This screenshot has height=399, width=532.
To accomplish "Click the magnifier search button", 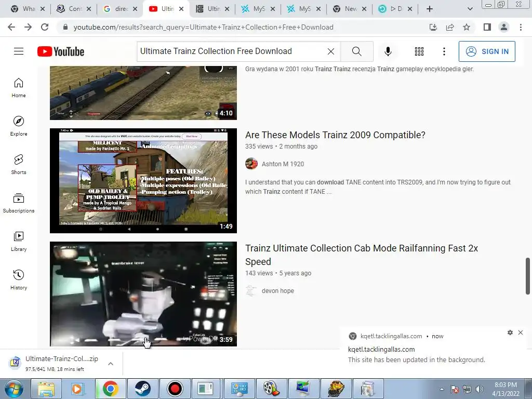I will pos(356,51).
